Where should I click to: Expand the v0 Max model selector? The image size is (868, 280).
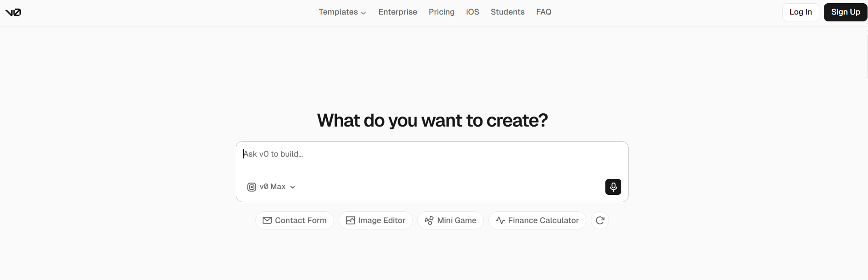coord(271,187)
